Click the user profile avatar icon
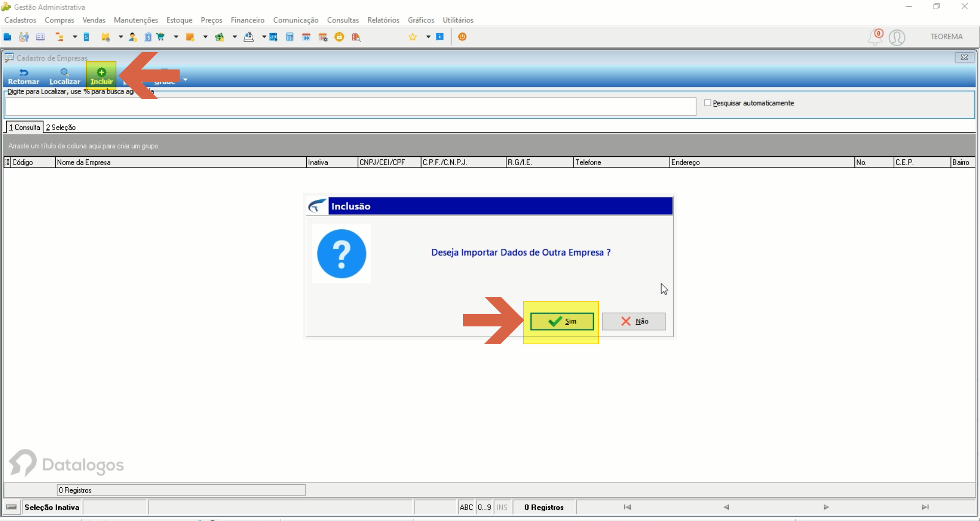 (x=897, y=37)
